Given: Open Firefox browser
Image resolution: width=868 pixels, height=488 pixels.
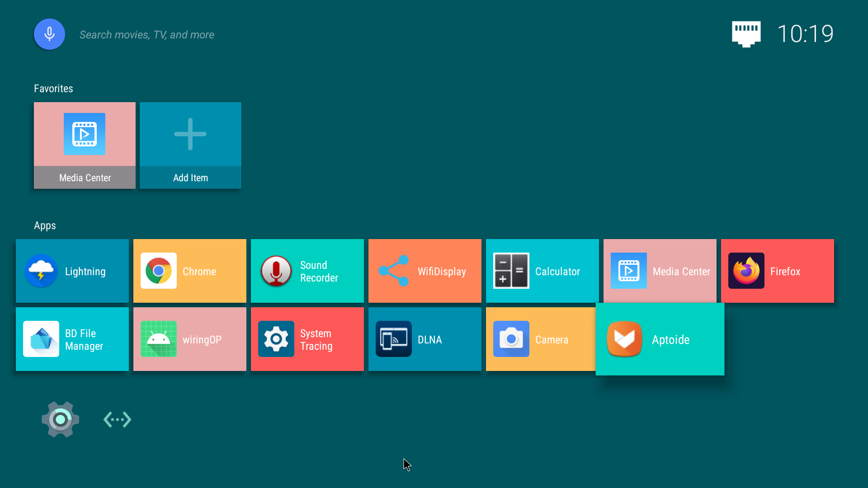Looking at the screenshot, I should (778, 271).
